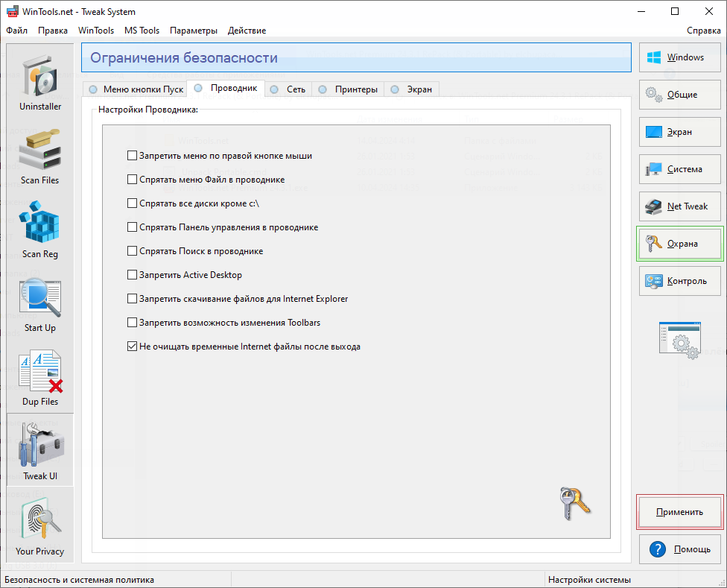Click the keys icon in settings panel
This screenshot has height=588, width=727.
[574, 503]
